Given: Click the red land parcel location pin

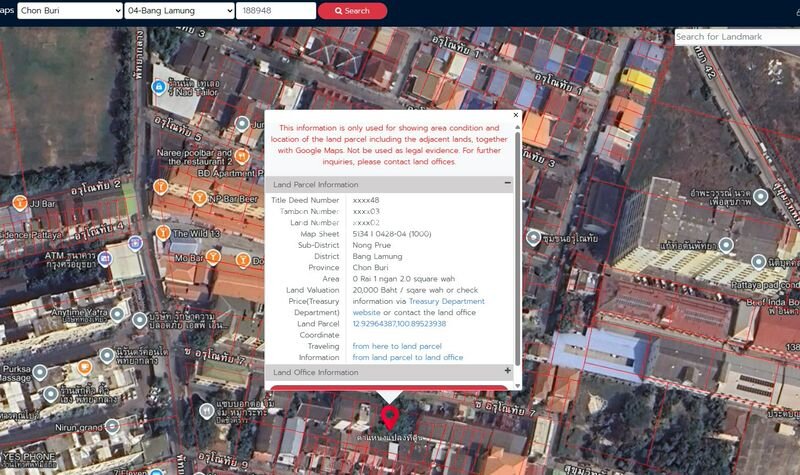Looking at the screenshot, I should tap(390, 418).
